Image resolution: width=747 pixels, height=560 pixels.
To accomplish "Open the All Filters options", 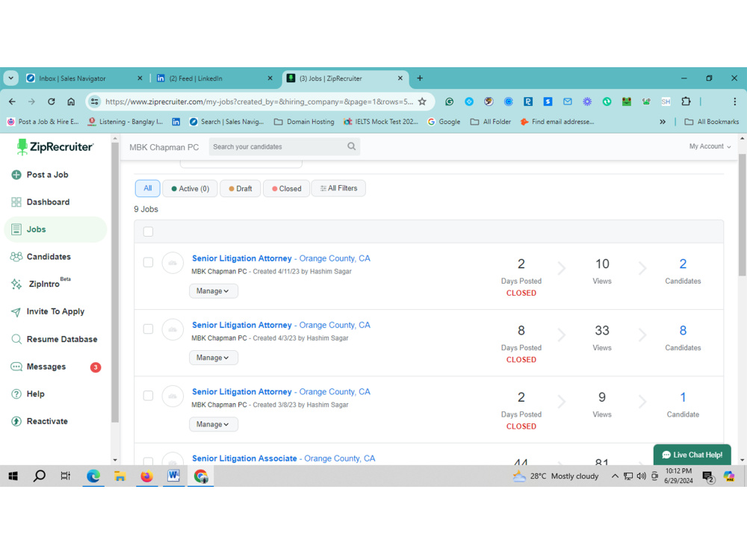I will click(338, 188).
